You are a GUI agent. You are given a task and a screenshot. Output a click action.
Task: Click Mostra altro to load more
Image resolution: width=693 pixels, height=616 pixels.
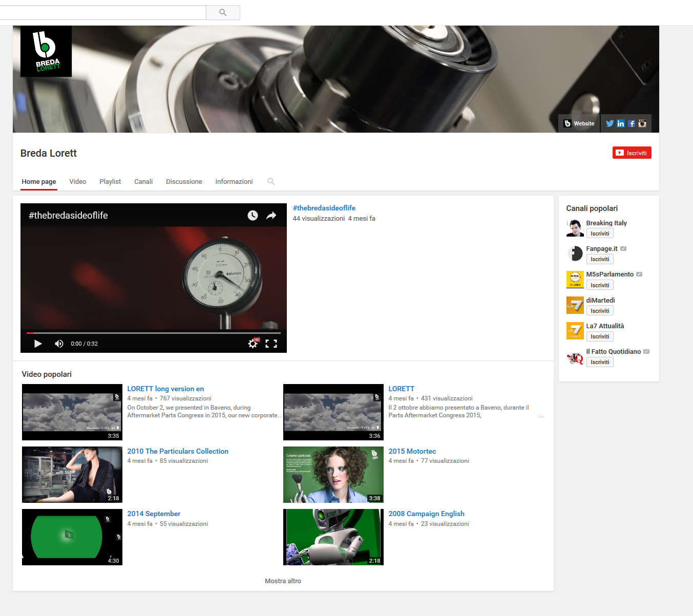click(283, 581)
